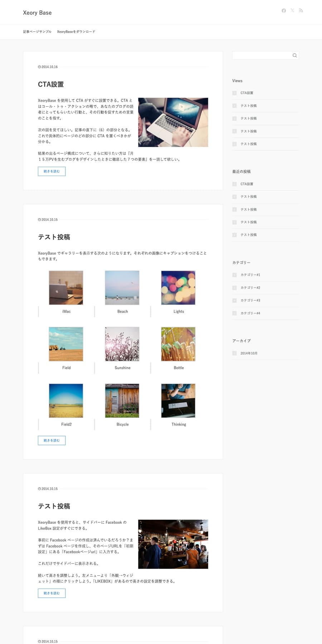
Task: Open the RSS feed icon
Action: (x=301, y=11)
